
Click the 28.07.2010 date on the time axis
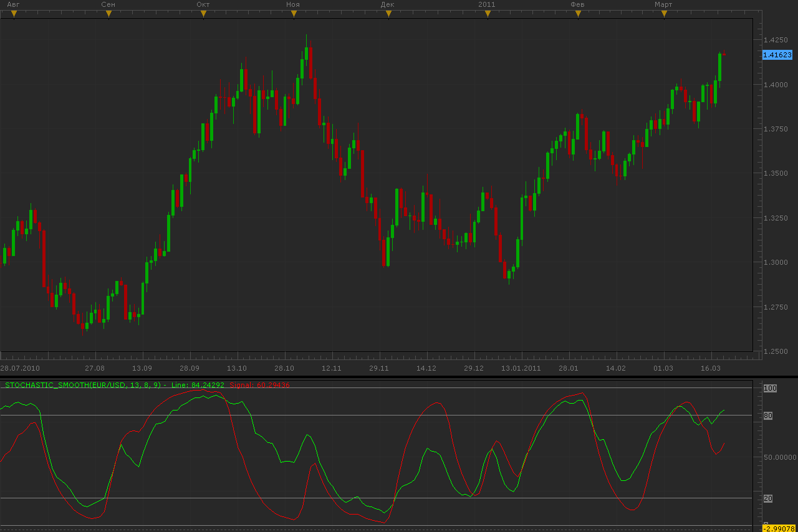[x=20, y=368]
